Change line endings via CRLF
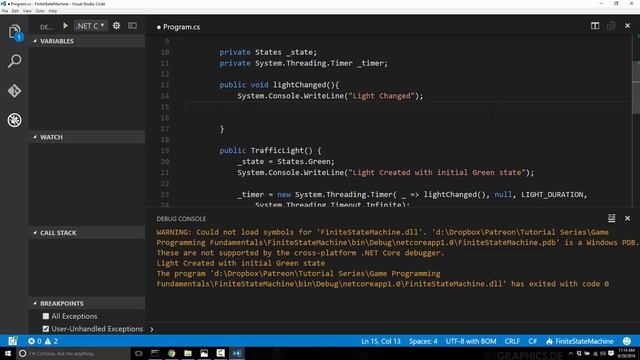The height and width of the screenshot is (360, 640). (x=512, y=341)
